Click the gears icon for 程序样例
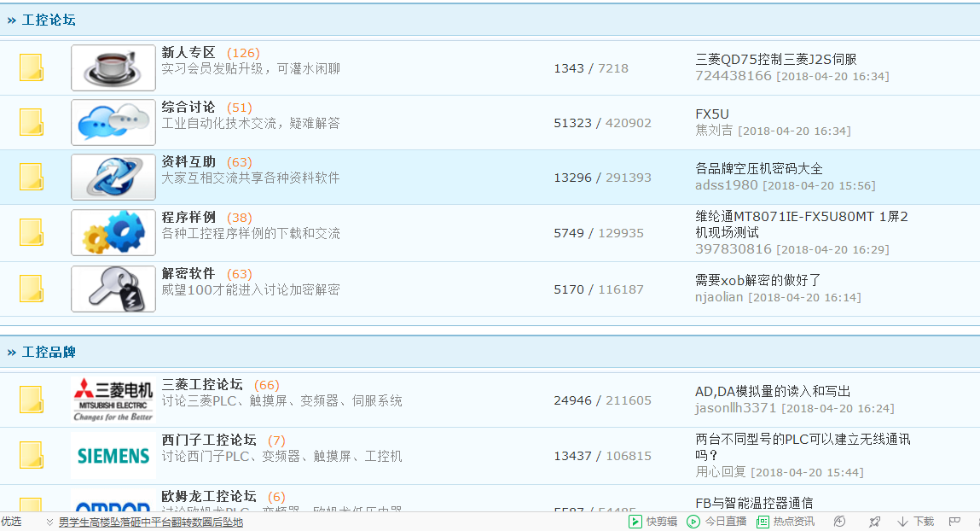 [113, 233]
